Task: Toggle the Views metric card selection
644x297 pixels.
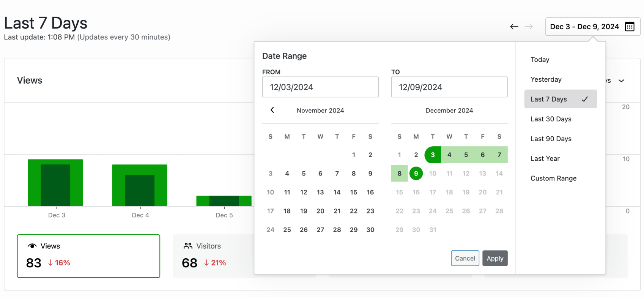Action: (88, 256)
